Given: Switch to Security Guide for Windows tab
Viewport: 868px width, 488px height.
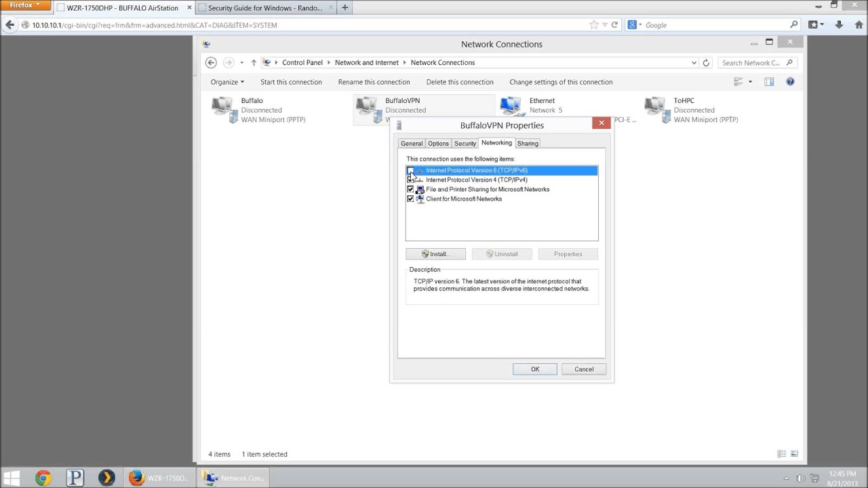Looking at the screenshot, I should point(264,8).
